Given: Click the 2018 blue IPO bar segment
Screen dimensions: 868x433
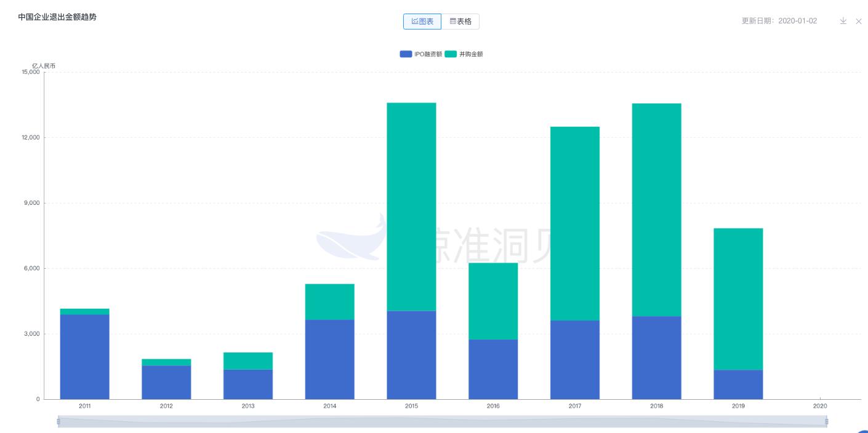Looking at the screenshot, I should point(657,358).
